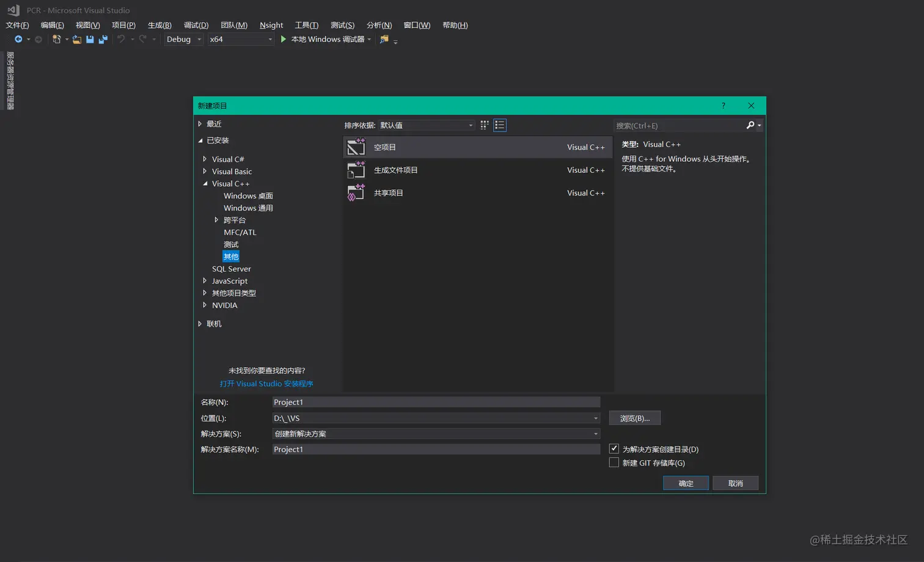Start debugging with green play icon
This screenshot has height=562, width=924.
tap(283, 39)
